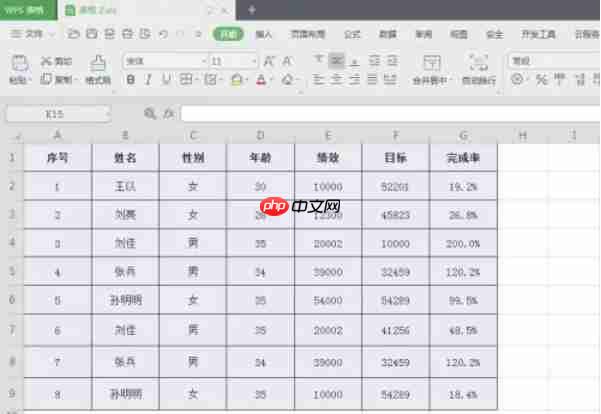This screenshot has height=414, width=601.
Task: Apply the thousands separator style
Action: [x=560, y=79]
